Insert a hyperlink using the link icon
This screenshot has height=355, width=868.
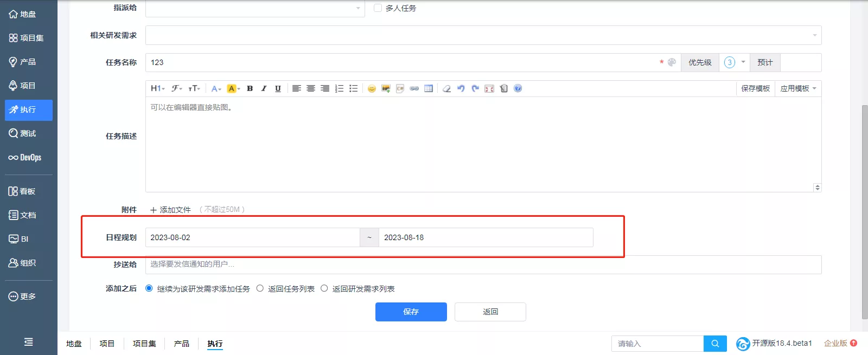point(414,88)
